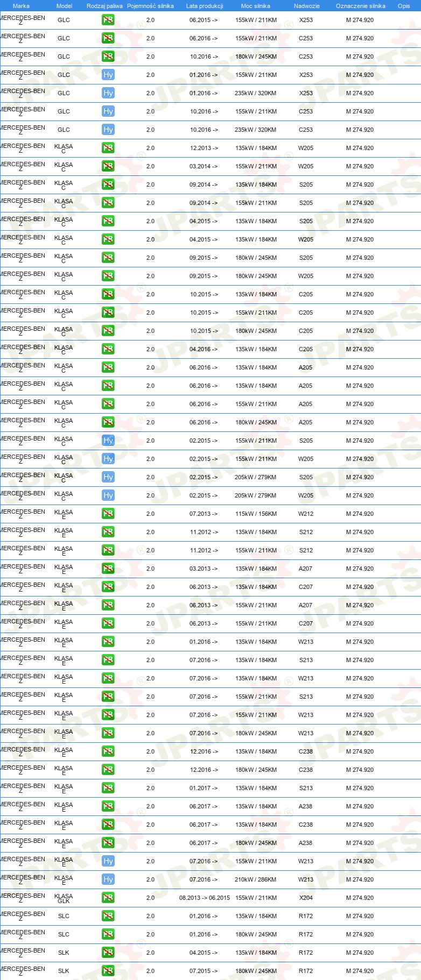Click hybrid icon in GLC 235kW C253 row

(108, 130)
